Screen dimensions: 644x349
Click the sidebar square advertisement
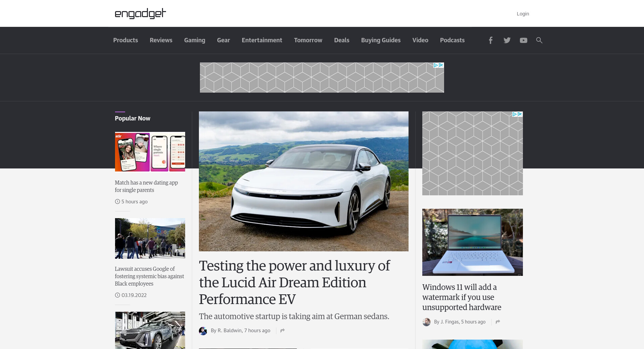pos(473,153)
